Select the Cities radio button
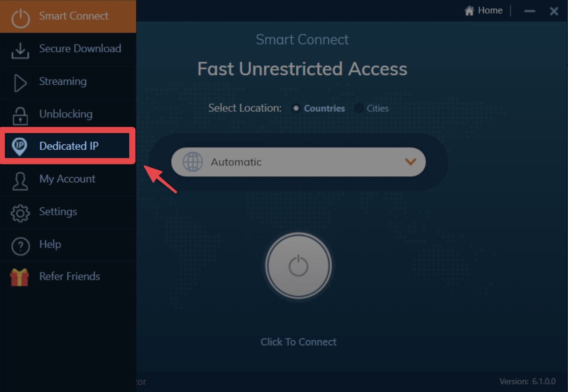This screenshot has height=392, width=568. tap(359, 108)
